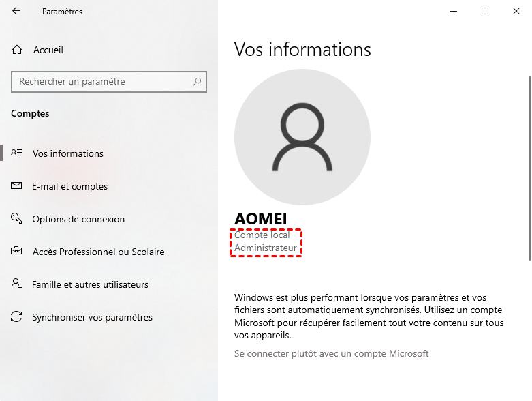Image resolution: width=532 pixels, height=401 pixels.
Task: Open the Options de connexion text label
Action: point(78,219)
